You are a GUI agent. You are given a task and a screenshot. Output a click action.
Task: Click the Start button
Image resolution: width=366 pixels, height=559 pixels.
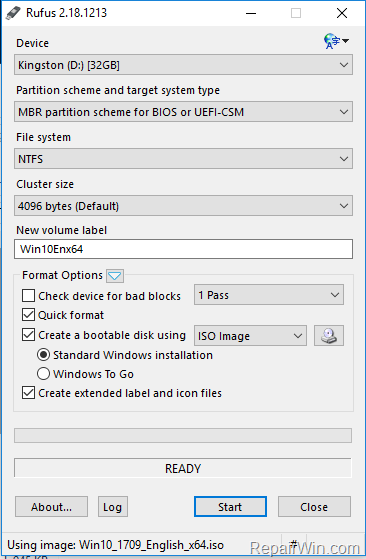[230, 507]
